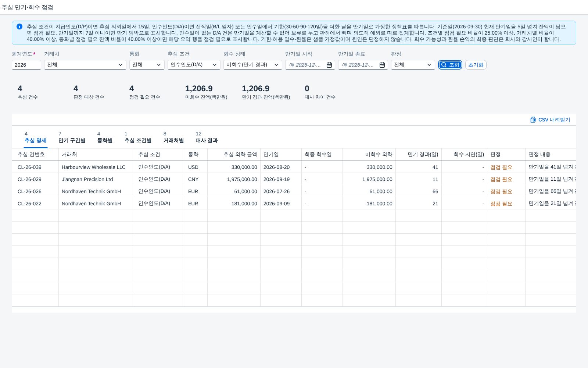Viewport: 588px width, 368px height.
Task: Switch to the 통화별 tab
Action: (105, 137)
